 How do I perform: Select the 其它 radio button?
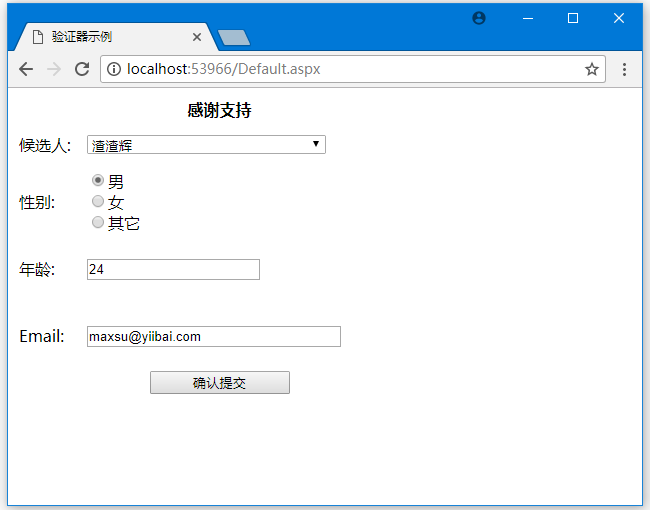98,223
